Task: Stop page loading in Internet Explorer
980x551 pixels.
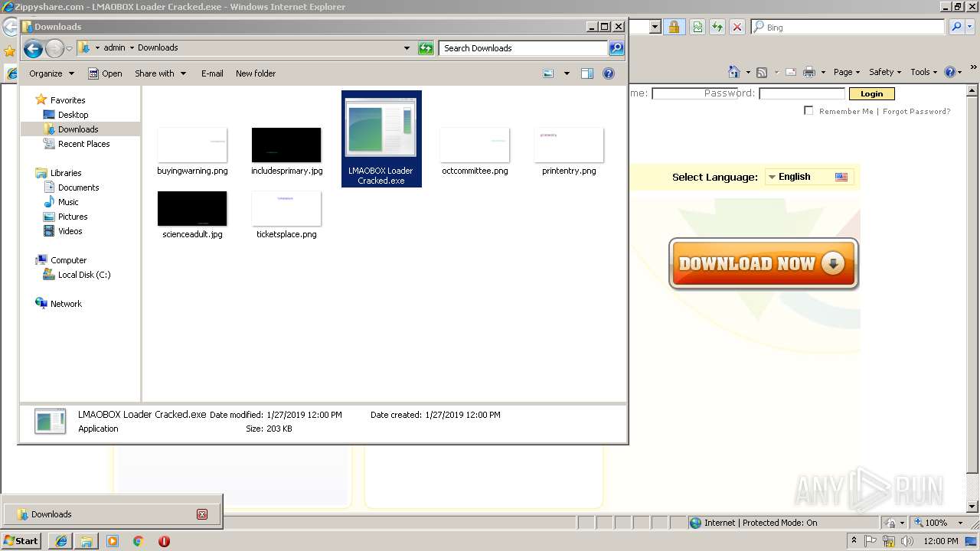Action: coord(737,27)
